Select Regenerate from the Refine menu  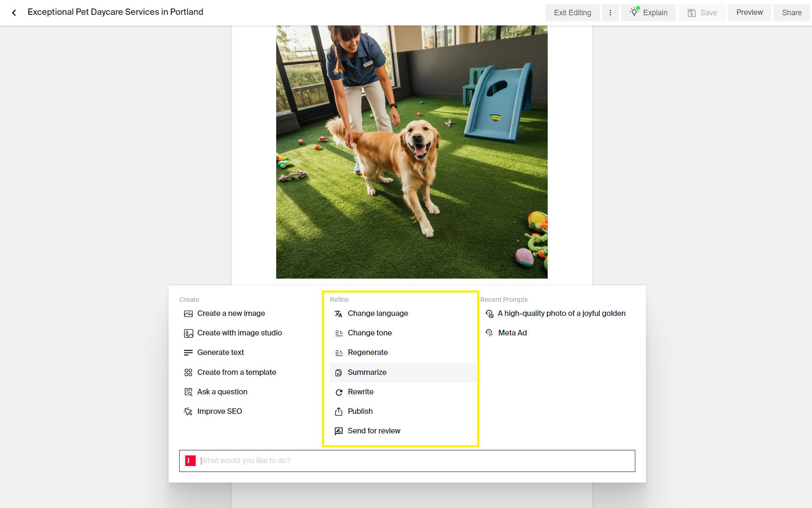click(367, 352)
